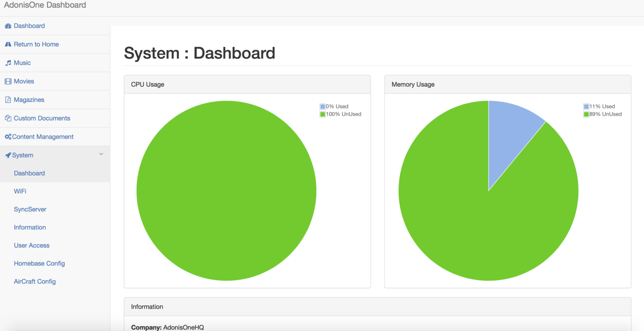Click the Dashboard gauge icon in sidebar
Viewport: 644px width, 331px height.
(x=8, y=26)
